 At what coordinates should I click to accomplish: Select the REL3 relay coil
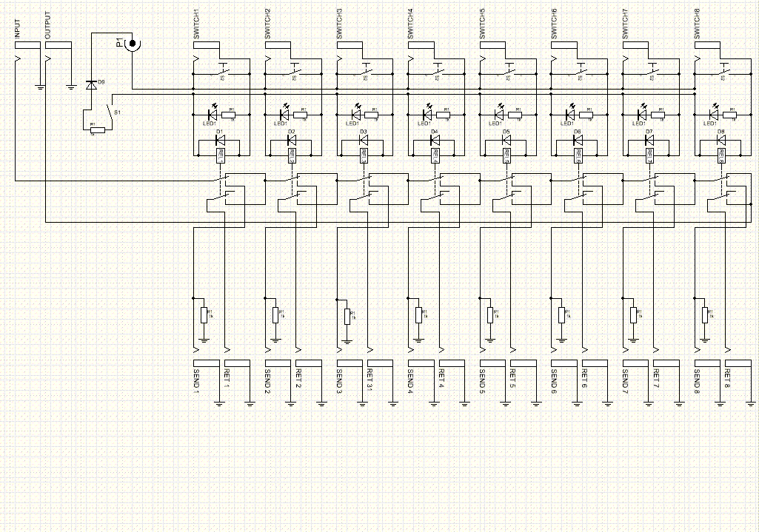[364, 156]
